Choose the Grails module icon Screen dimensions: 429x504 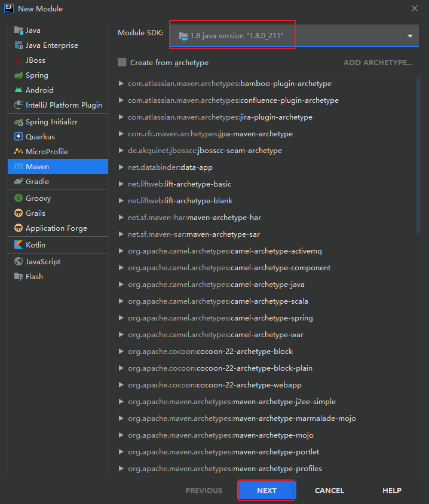click(x=19, y=213)
